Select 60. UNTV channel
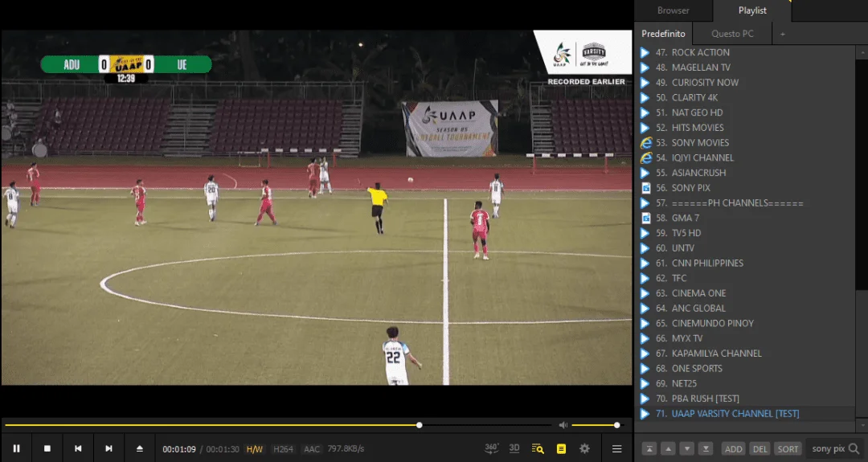Screen dimensions: 868x462 tap(744, 248)
